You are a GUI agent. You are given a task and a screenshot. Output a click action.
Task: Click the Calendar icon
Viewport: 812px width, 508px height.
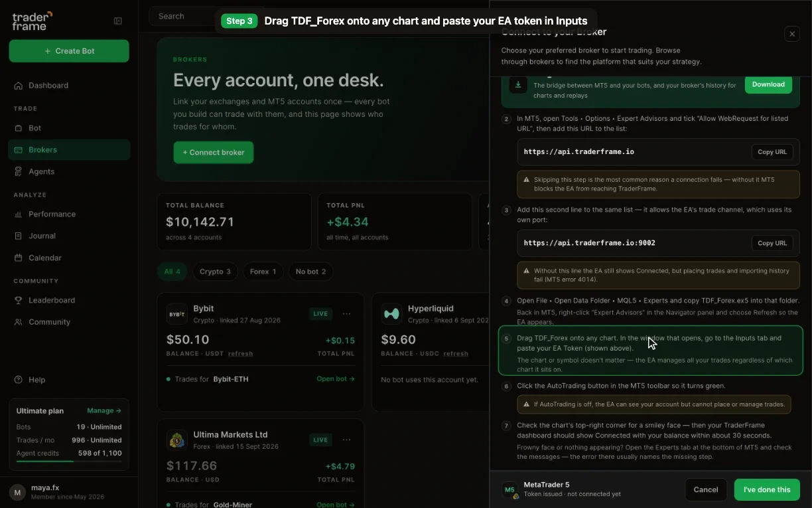coord(19,258)
